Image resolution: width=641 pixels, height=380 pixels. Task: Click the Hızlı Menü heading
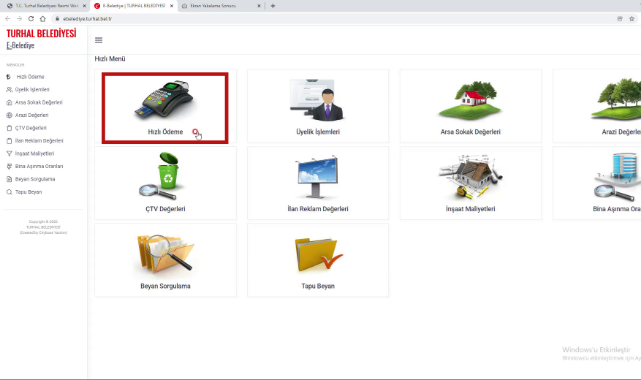pos(110,59)
